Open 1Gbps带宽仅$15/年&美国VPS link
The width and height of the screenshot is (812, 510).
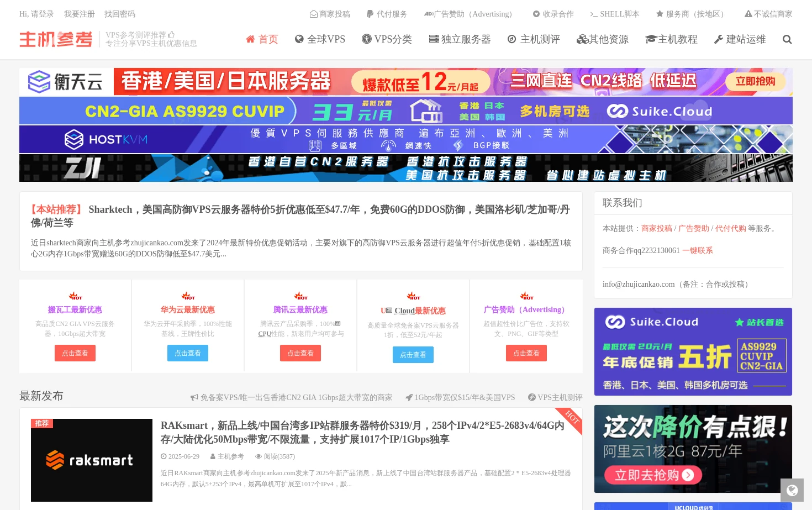coord(460,397)
